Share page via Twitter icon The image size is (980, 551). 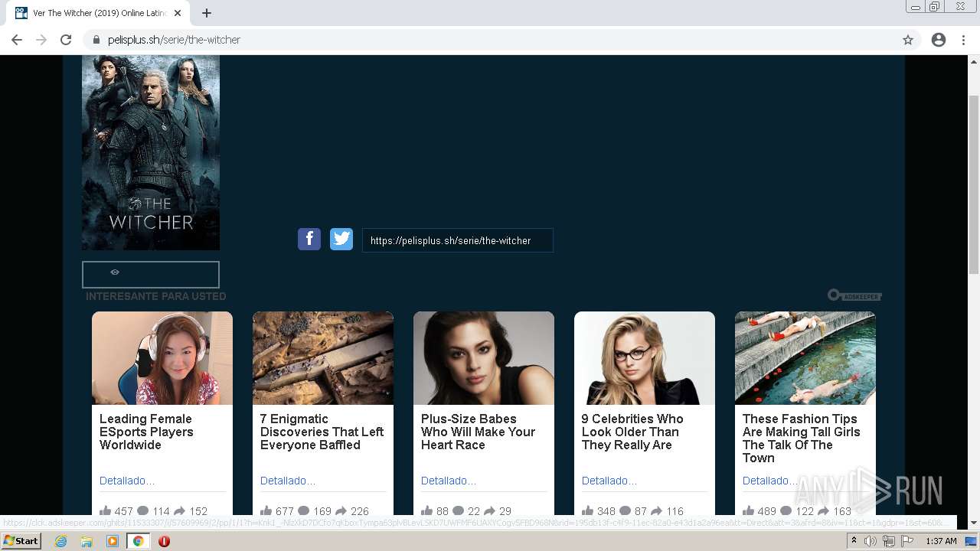pos(341,240)
